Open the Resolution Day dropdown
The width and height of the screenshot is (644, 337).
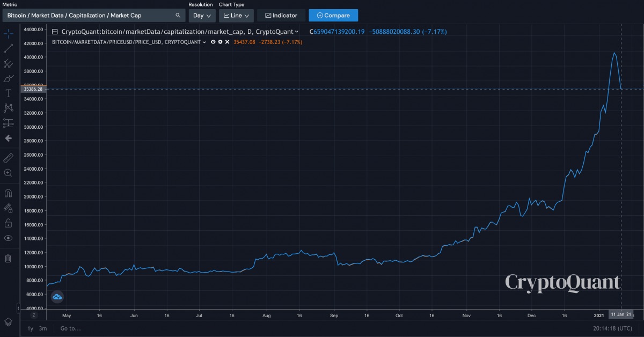pos(202,16)
